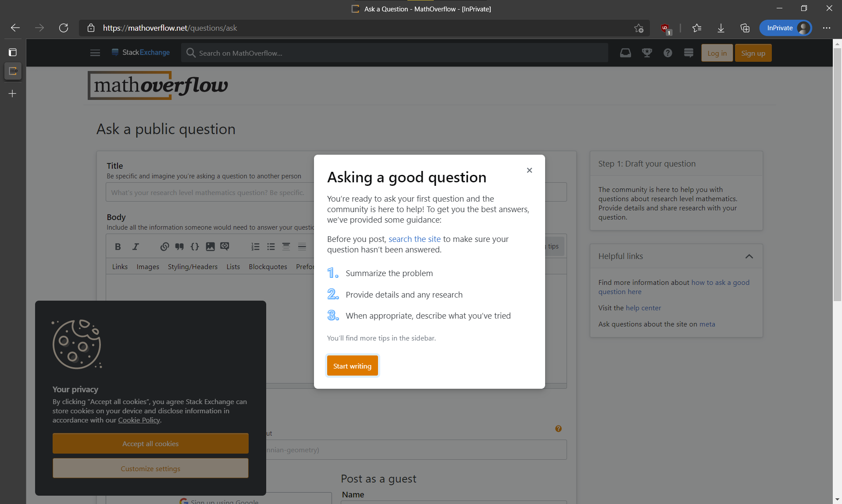Click the Start writing button
Screen dimensions: 842x504
point(352,366)
